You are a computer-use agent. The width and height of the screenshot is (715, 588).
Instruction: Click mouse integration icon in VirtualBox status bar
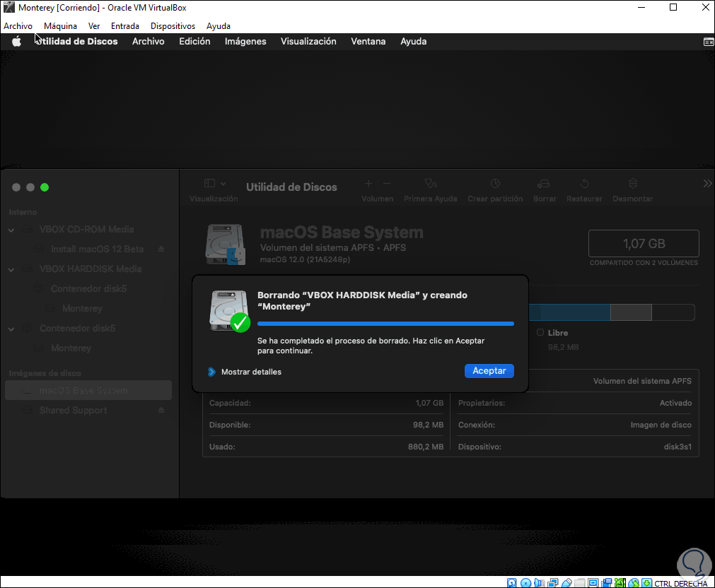[634, 582]
